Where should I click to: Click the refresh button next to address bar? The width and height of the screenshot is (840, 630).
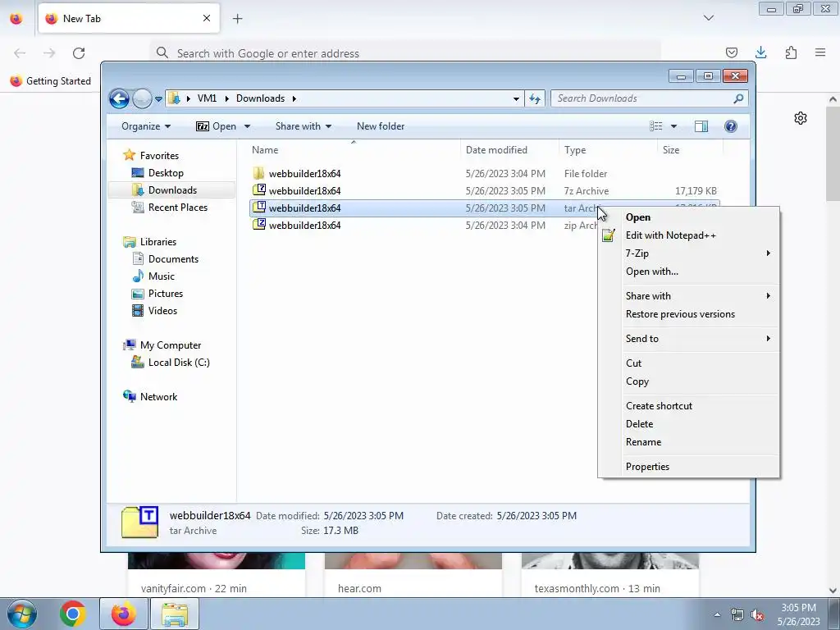point(535,98)
